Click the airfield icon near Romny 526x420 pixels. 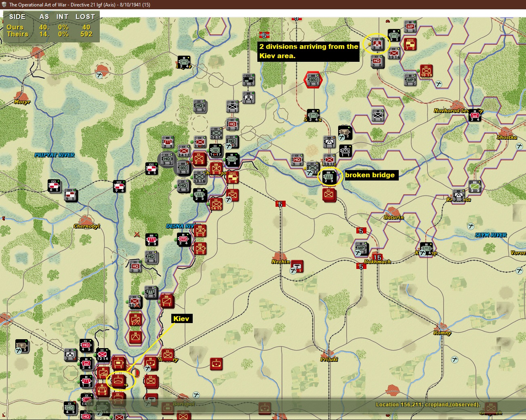454,359
